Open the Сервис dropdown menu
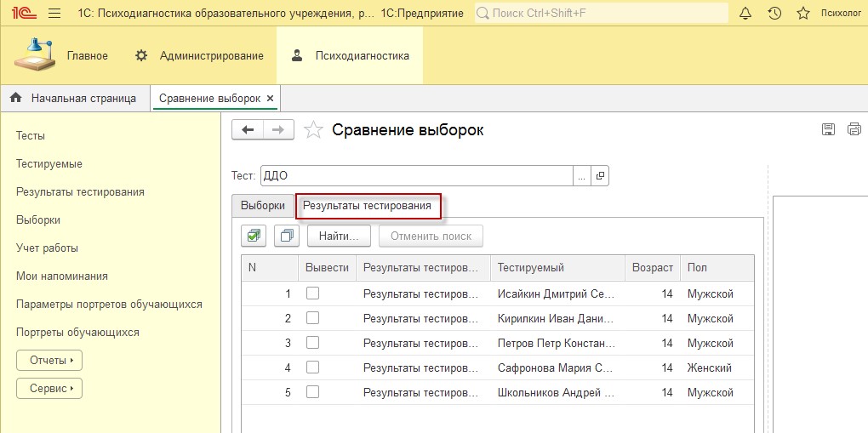The width and height of the screenshot is (868, 433). 49,389
